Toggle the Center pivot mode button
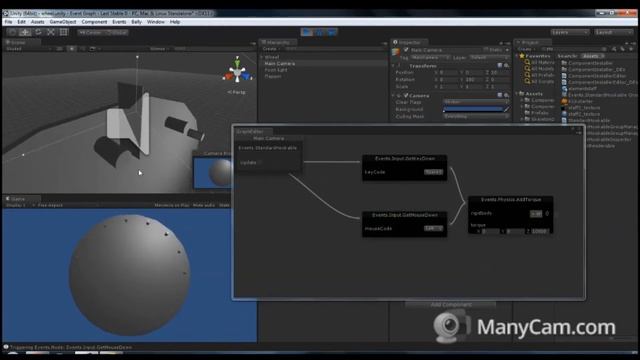 (90, 32)
